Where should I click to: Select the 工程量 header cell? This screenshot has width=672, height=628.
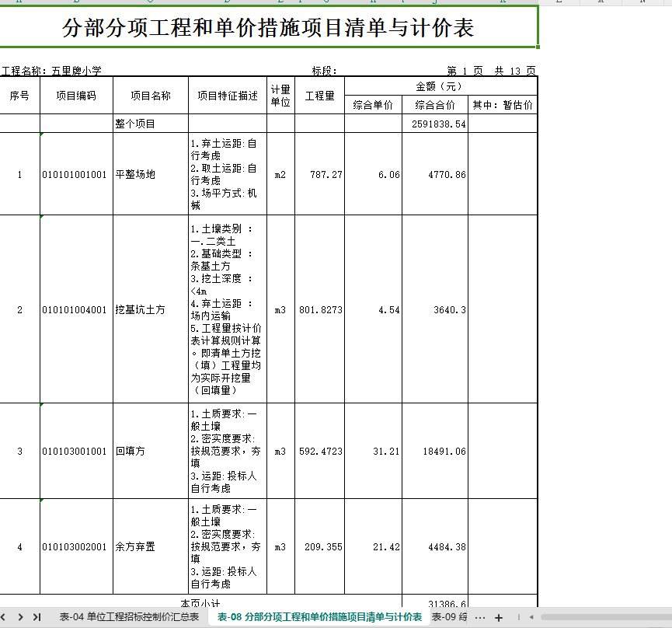(320, 96)
